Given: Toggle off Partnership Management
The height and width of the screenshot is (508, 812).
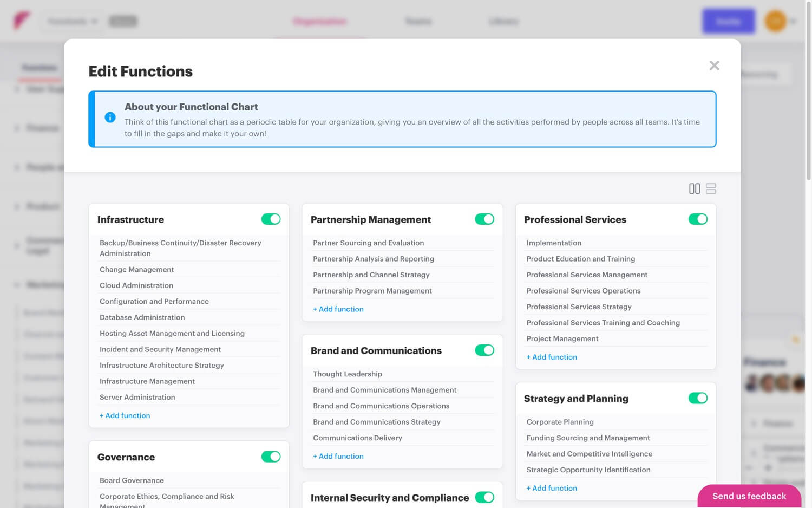Looking at the screenshot, I should pos(484,219).
